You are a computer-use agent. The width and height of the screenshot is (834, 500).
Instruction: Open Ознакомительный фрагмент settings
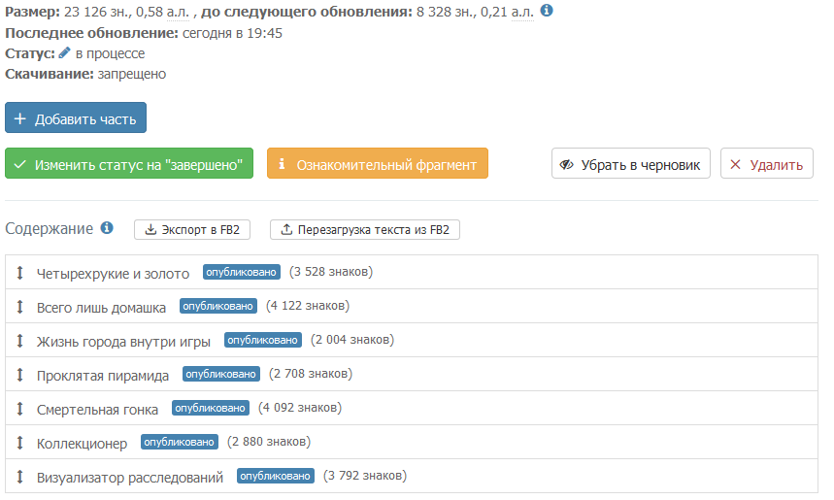[377, 164]
